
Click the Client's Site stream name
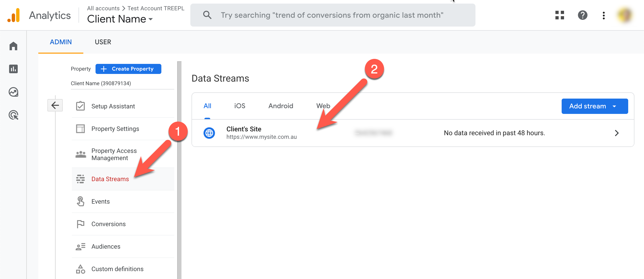click(244, 129)
